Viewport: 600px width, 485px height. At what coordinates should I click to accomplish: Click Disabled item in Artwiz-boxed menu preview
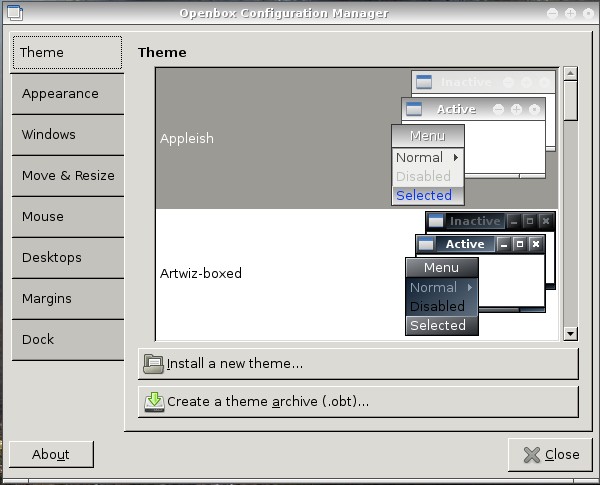pos(442,307)
